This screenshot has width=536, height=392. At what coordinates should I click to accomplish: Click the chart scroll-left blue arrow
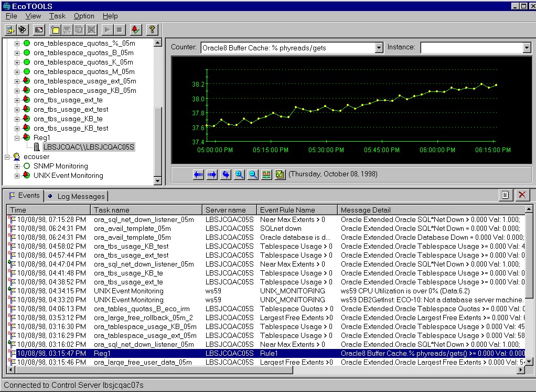click(x=198, y=175)
